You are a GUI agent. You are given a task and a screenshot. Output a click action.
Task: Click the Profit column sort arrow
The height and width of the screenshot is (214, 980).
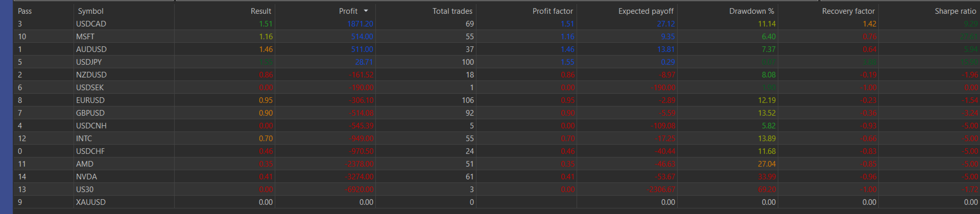point(366,11)
